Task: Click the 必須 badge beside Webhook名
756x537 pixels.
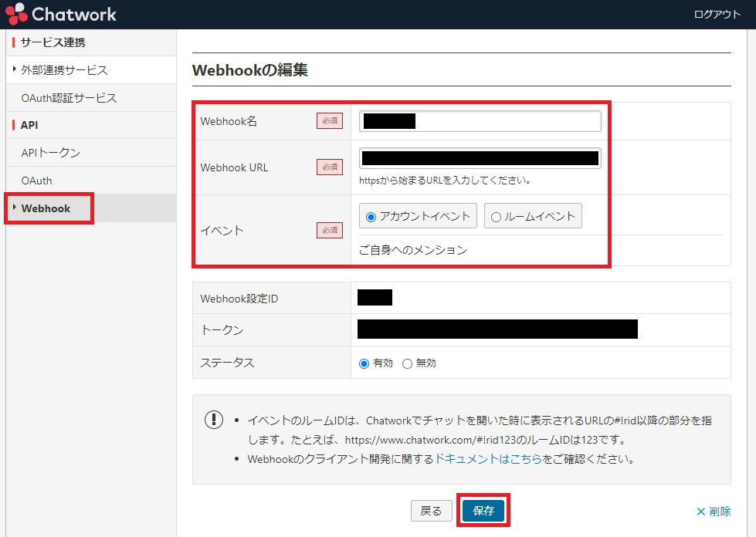Action: pos(329,120)
